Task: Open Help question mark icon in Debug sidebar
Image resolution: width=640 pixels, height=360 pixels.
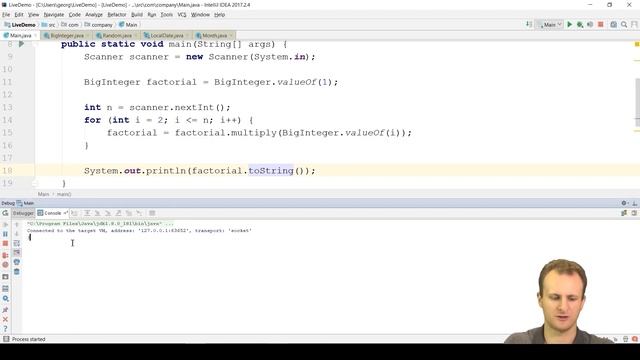Action: [5, 329]
